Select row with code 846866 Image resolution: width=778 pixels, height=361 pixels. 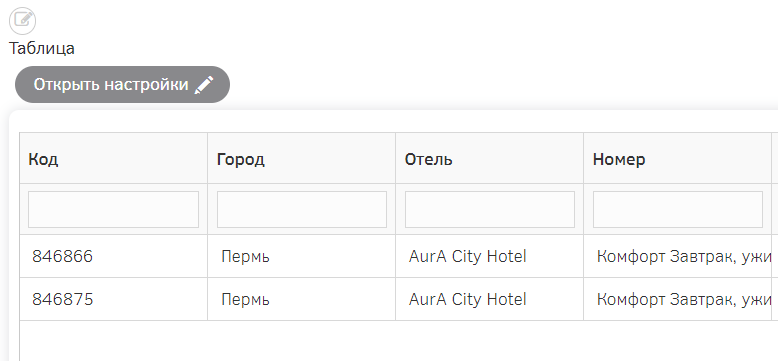[x=63, y=256]
